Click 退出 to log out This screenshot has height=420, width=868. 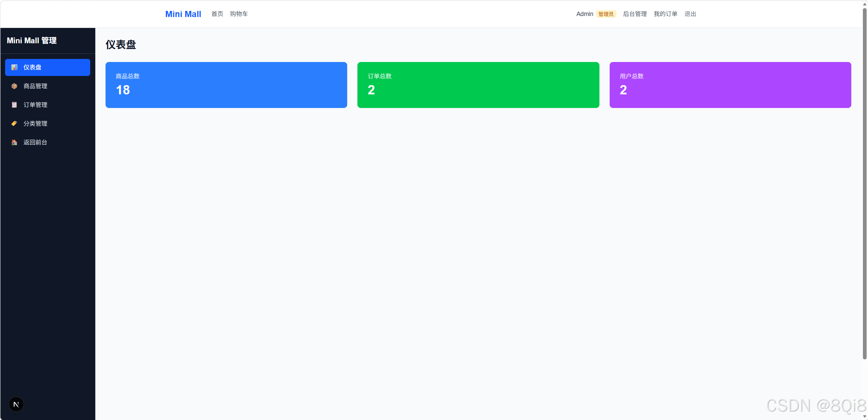pyautogui.click(x=690, y=14)
